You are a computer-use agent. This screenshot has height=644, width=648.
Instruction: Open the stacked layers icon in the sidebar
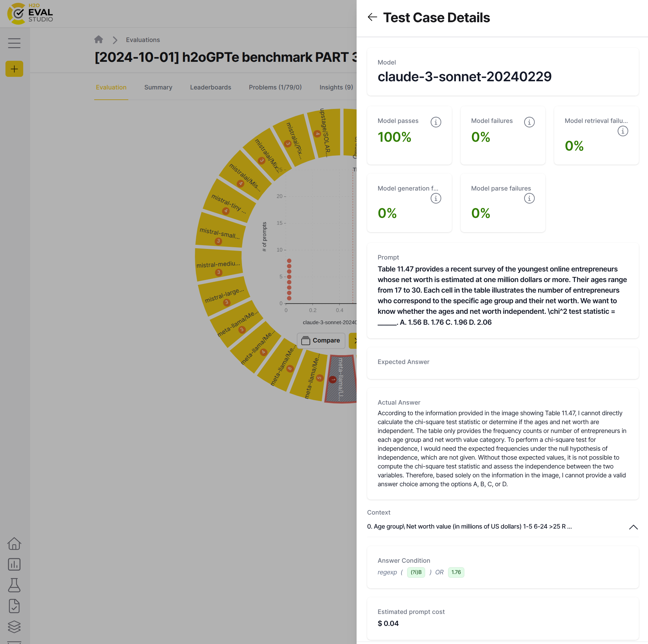tap(14, 627)
